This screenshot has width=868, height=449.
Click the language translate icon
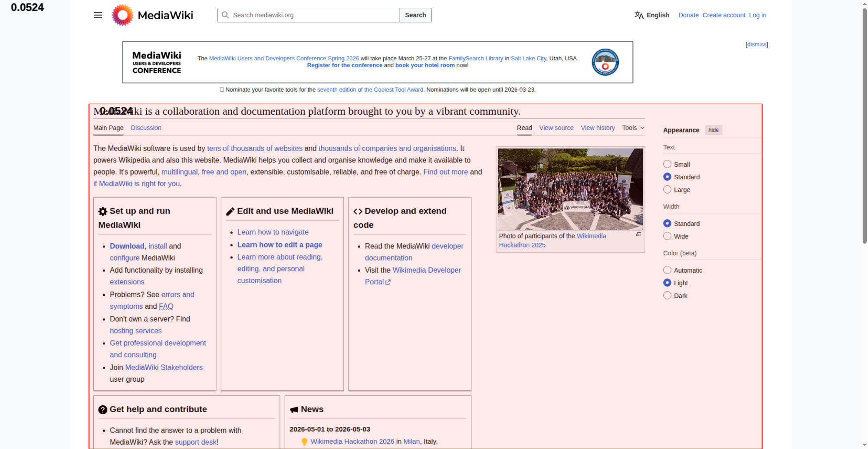(x=639, y=15)
